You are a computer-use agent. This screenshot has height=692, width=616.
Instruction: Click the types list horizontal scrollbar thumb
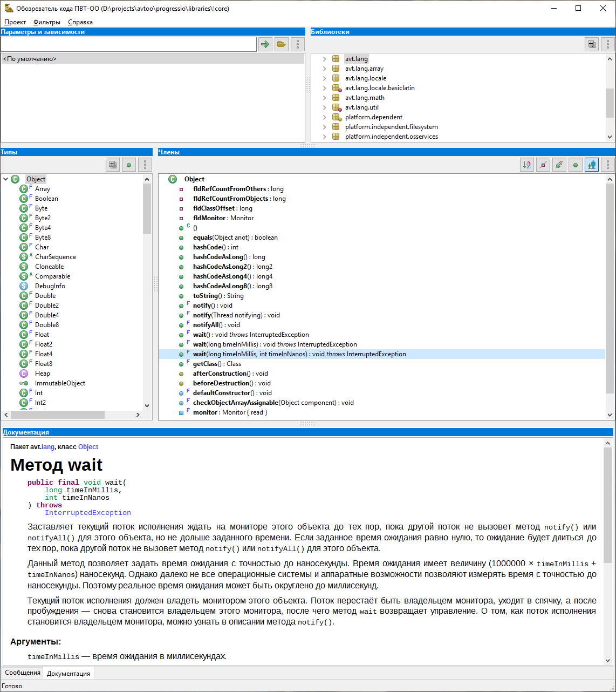(57, 415)
